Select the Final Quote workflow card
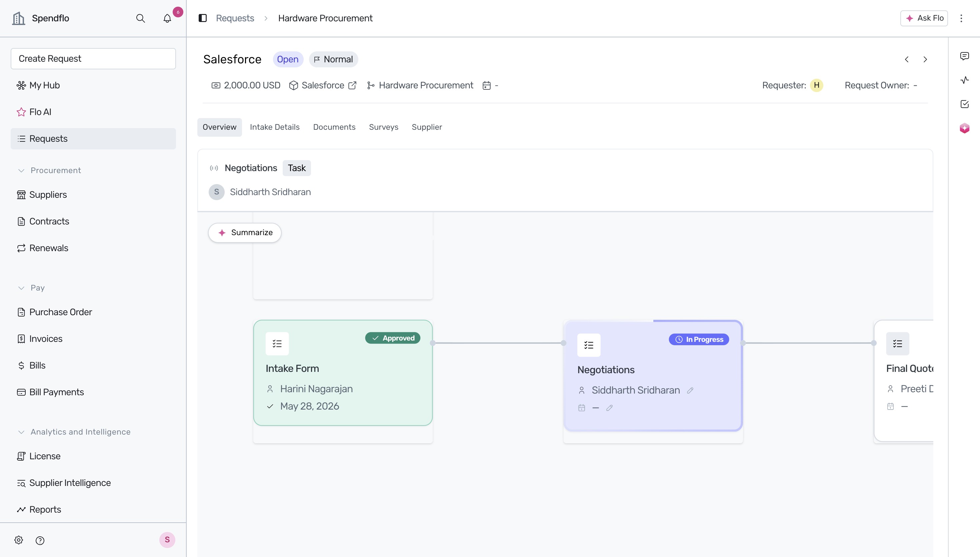This screenshot has width=980, height=557. pos(904,381)
